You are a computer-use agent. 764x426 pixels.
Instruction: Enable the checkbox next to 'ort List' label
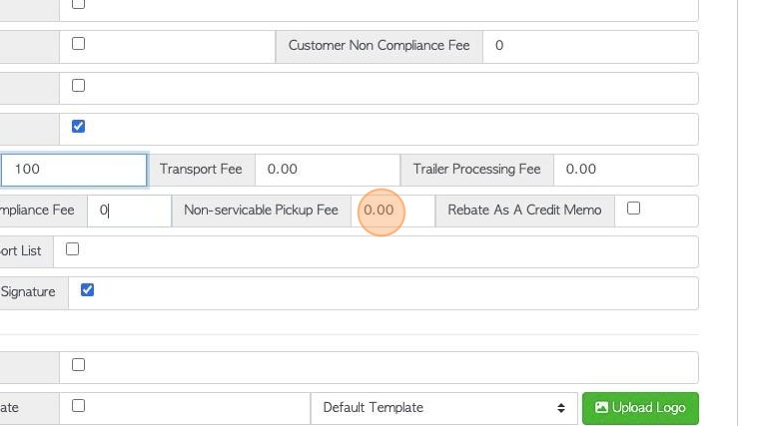tap(72, 249)
